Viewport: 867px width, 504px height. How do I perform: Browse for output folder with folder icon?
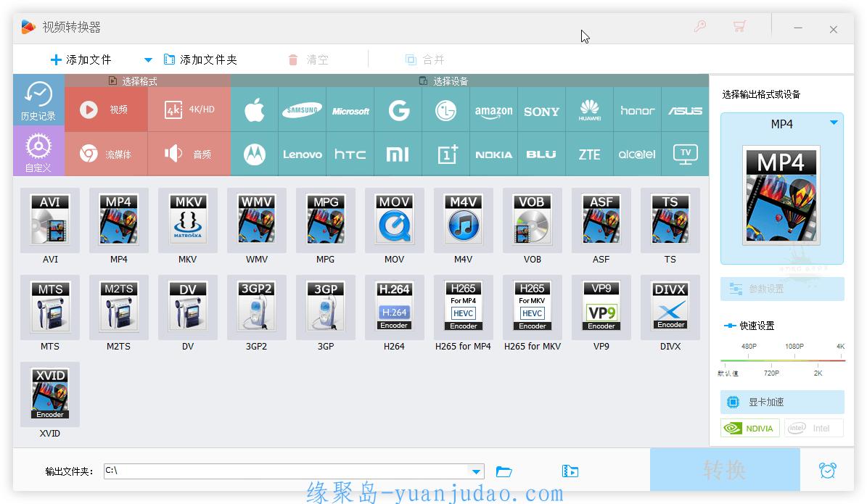504,471
